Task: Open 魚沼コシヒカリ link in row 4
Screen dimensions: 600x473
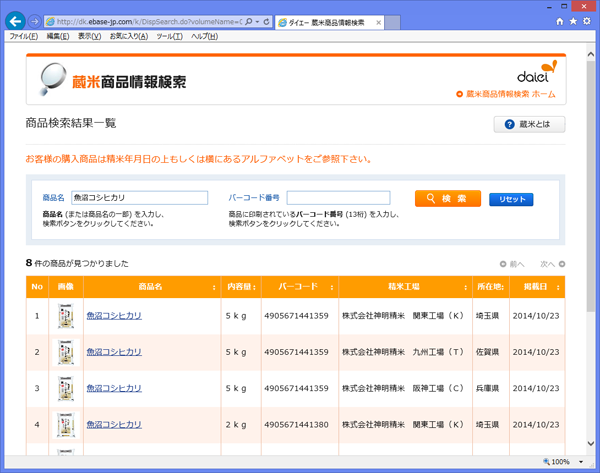Action: pos(114,425)
